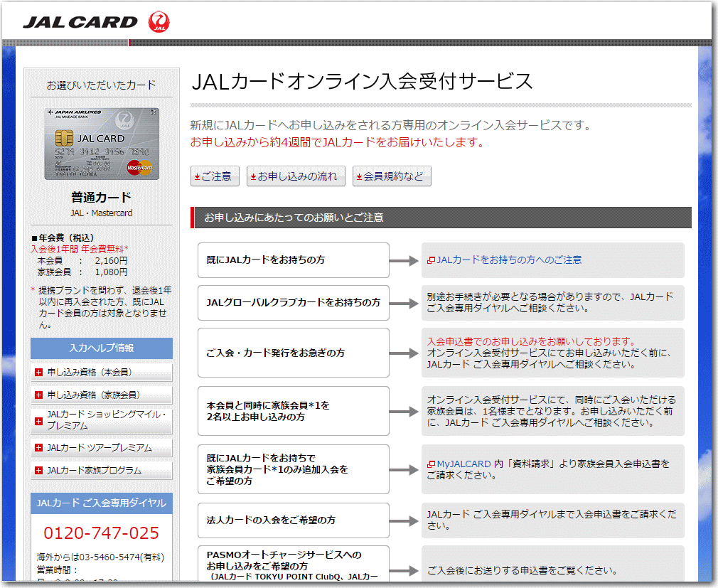718x588 pixels.
Task: Click JALグローバルクラブカードをお持ちの方 box
Action: tap(294, 303)
